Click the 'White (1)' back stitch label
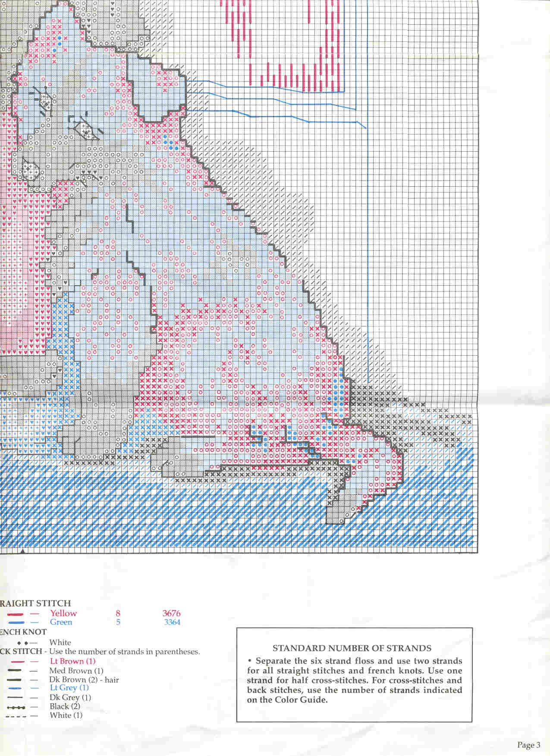 [x=66, y=715]
